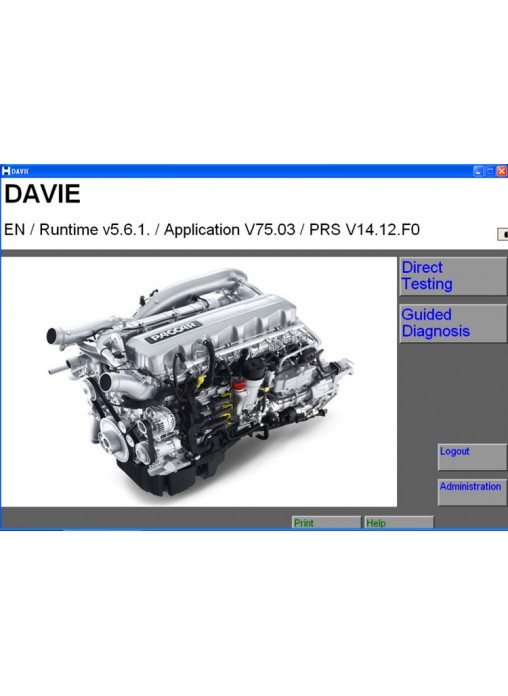This screenshot has height=696, width=508.
Task: Close the DAVIE application window
Action: (501, 171)
